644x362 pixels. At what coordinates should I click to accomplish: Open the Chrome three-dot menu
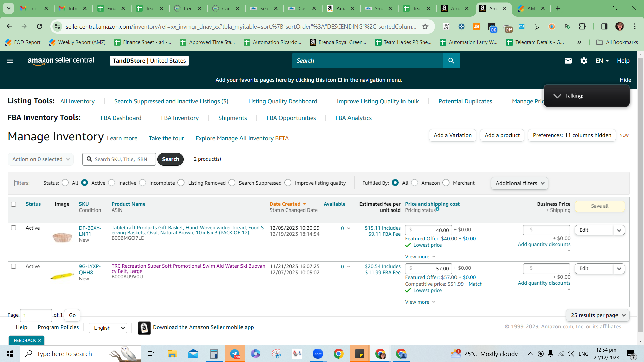(635, 26)
